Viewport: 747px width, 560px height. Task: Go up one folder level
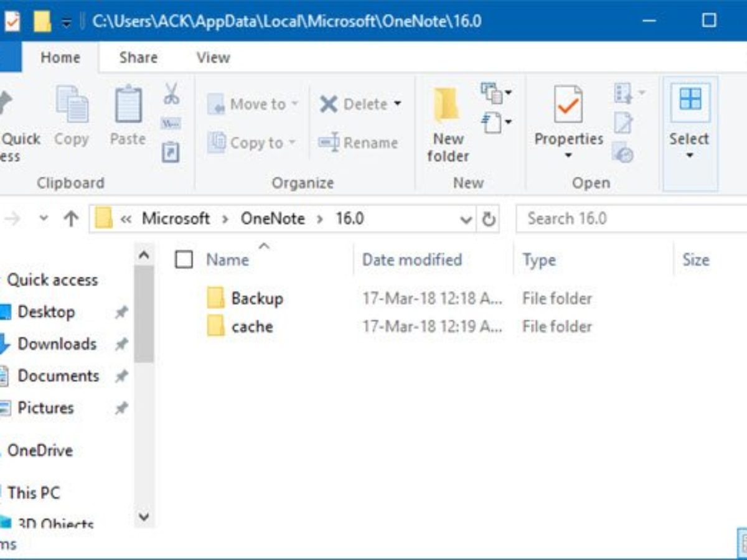click(x=72, y=218)
